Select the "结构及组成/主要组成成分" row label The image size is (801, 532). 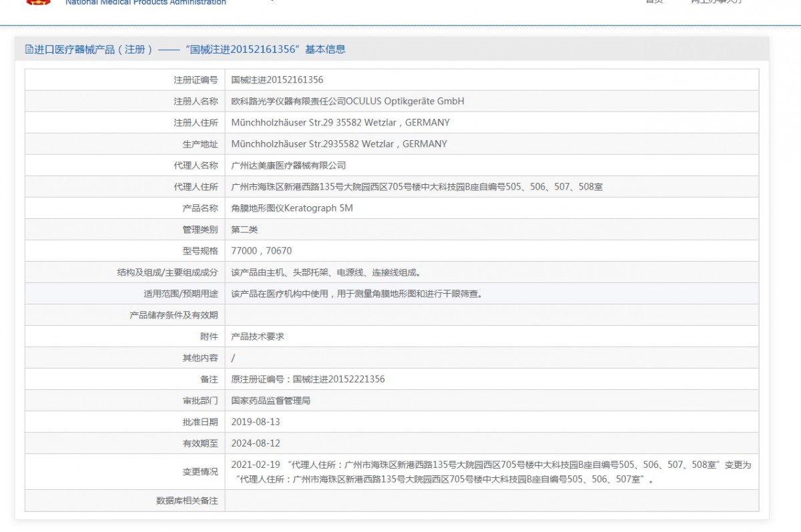click(168, 272)
